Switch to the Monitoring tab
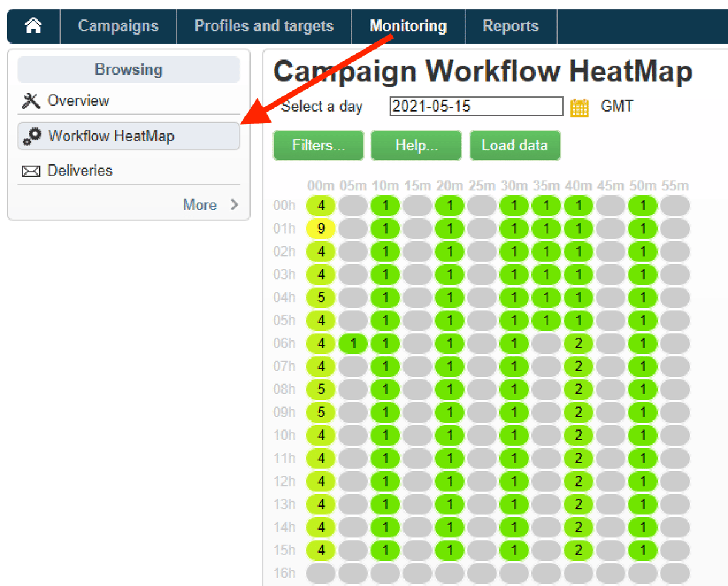The width and height of the screenshot is (728, 586). pyautogui.click(x=408, y=25)
